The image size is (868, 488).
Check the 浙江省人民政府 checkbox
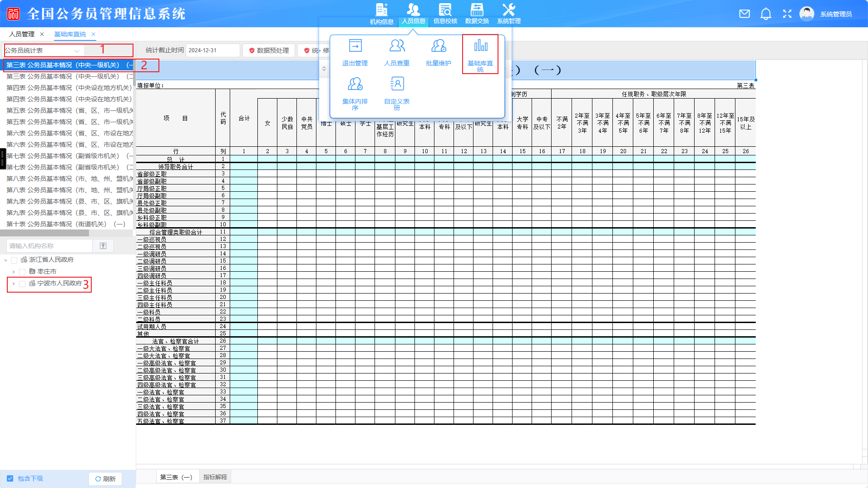[14, 260]
